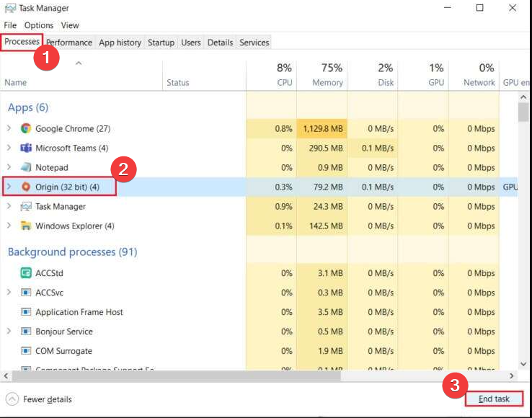Screen dimensions: 532x418
Task: Sort processes by Disk column
Action: 372,76
